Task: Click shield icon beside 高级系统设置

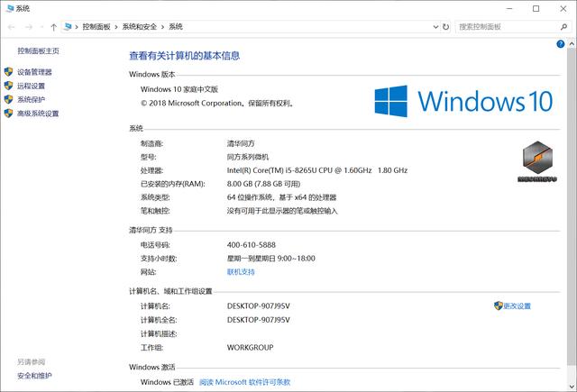Action: [x=8, y=114]
